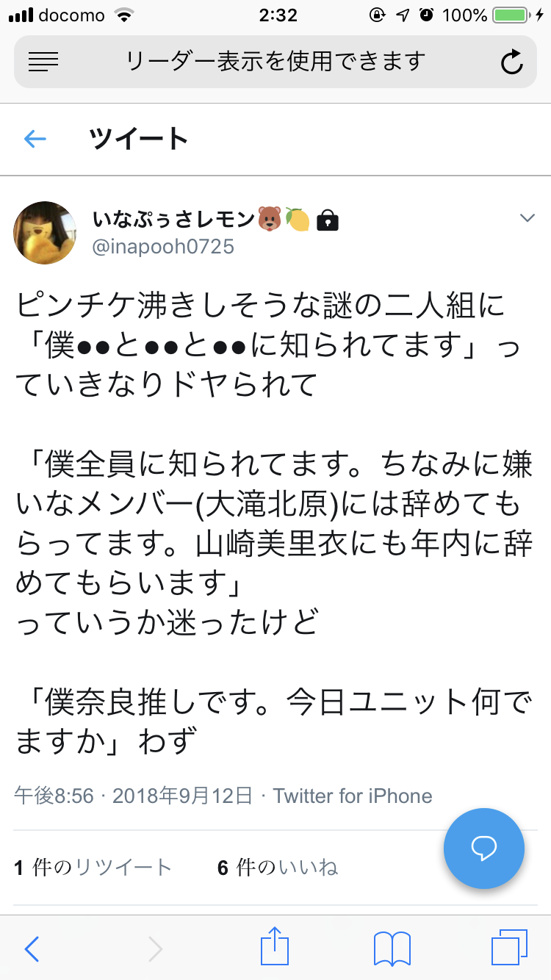Open the Twitter for iPhone source link
Screen dimensions: 551x980
coord(353,796)
